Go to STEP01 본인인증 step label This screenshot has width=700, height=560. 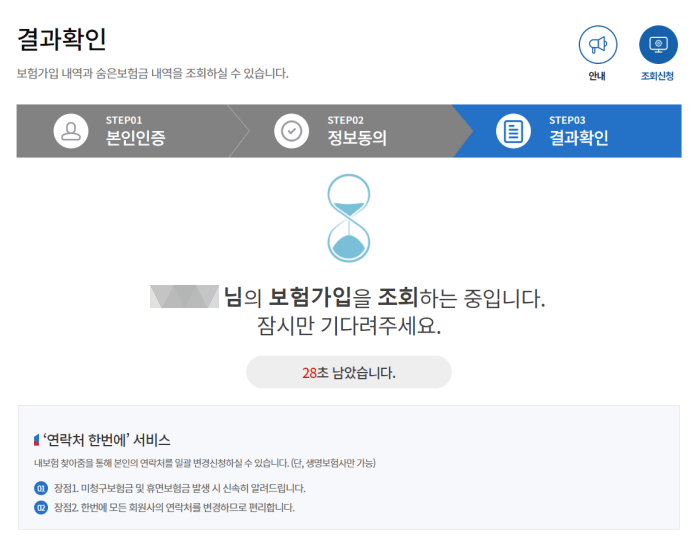(135, 131)
